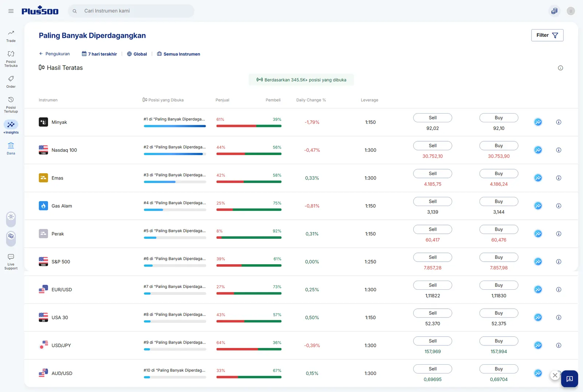The image size is (583, 392).
Task: Open info icon for USD/JPY row
Action: point(559,345)
